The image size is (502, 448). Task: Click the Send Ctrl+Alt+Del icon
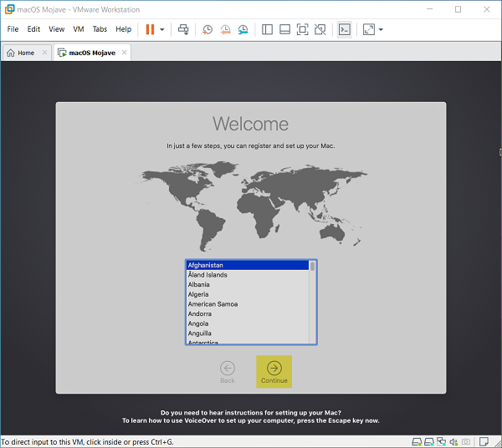(183, 29)
